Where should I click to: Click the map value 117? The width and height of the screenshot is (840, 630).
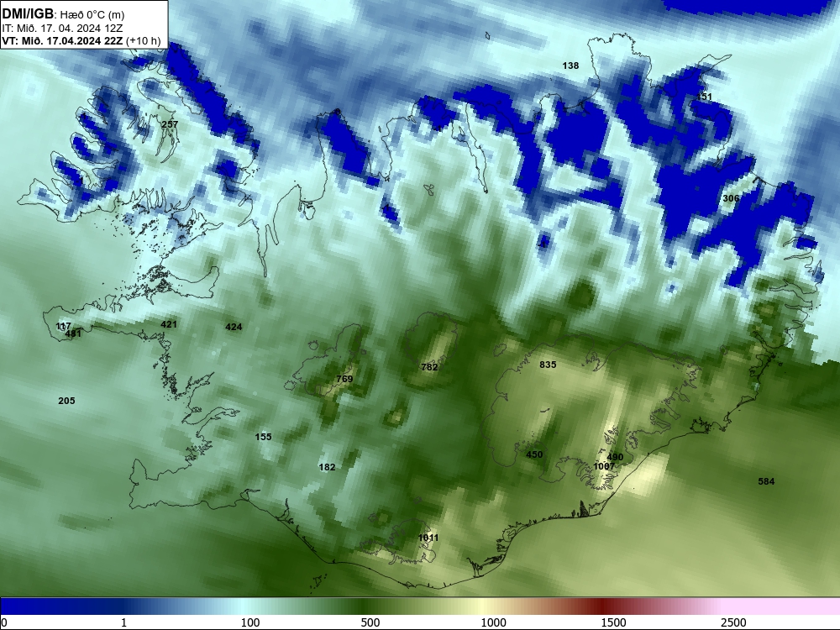(x=63, y=326)
